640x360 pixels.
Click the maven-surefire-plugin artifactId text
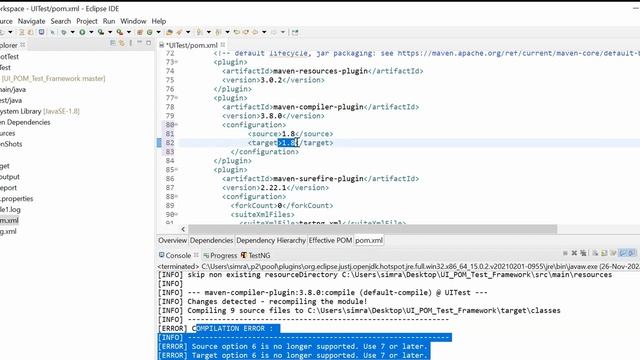point(318,179)
